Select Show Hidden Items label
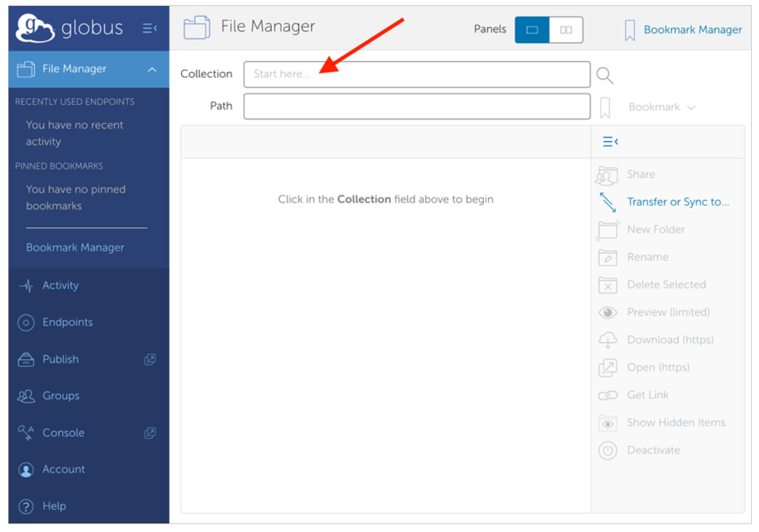The height and width of the screenshot is (532, 759). pos(676,422)
